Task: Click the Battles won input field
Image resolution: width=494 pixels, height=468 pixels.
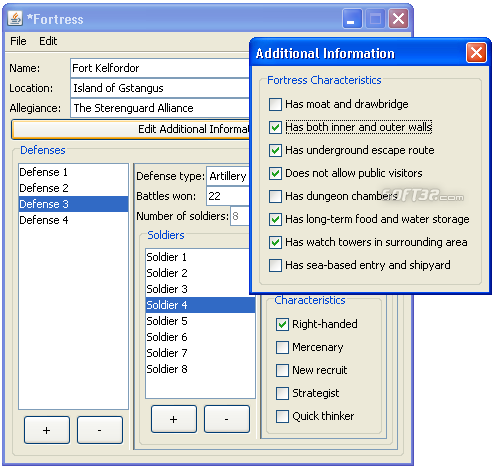Action: pyautogui.click(x=228, y=196)
